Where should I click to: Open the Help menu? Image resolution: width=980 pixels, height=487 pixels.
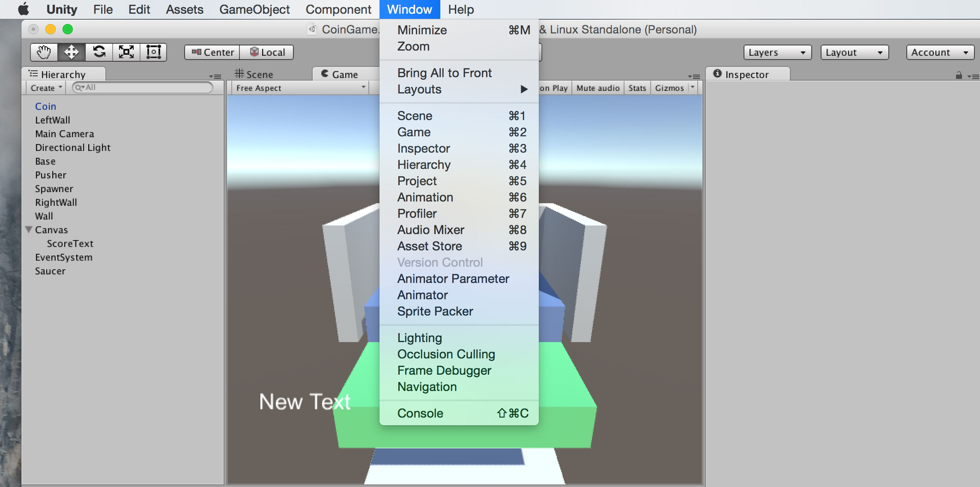click(x=461, y=9)
